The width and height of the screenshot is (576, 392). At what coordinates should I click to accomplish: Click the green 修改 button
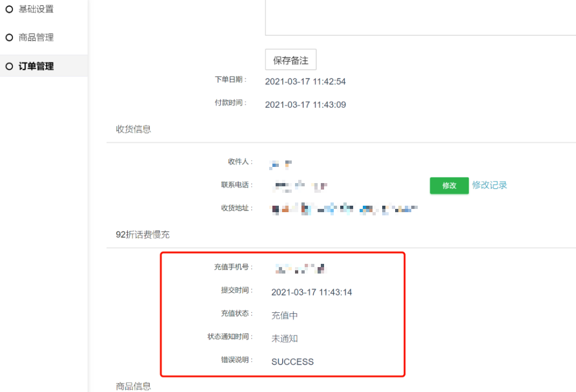pyautogui.click(x=449, y=185)
